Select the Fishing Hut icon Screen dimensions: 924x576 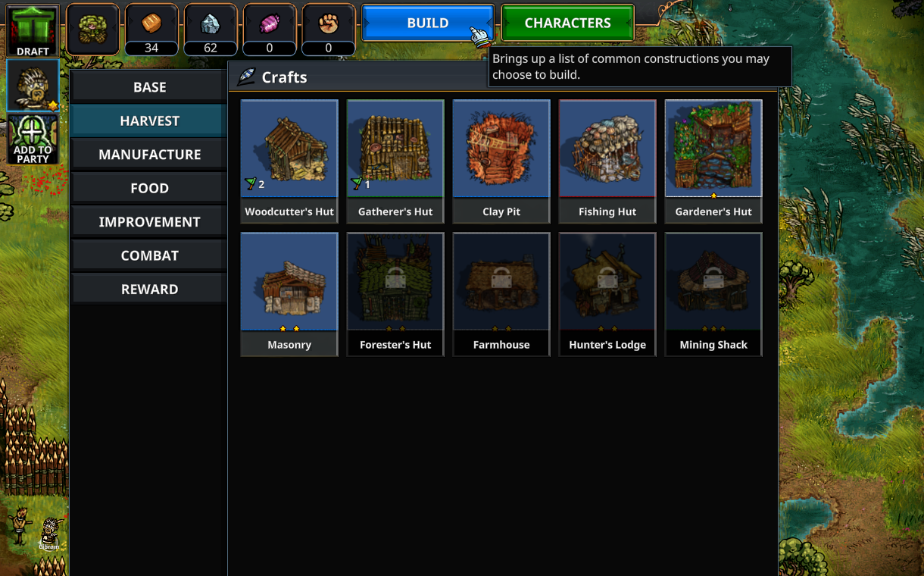[x=607, y=161]
